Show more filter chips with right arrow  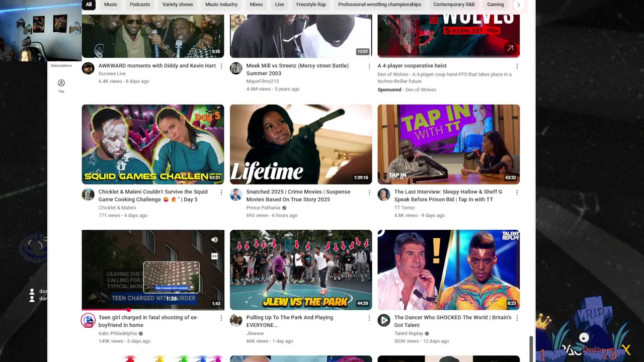[x=518, y=5]
